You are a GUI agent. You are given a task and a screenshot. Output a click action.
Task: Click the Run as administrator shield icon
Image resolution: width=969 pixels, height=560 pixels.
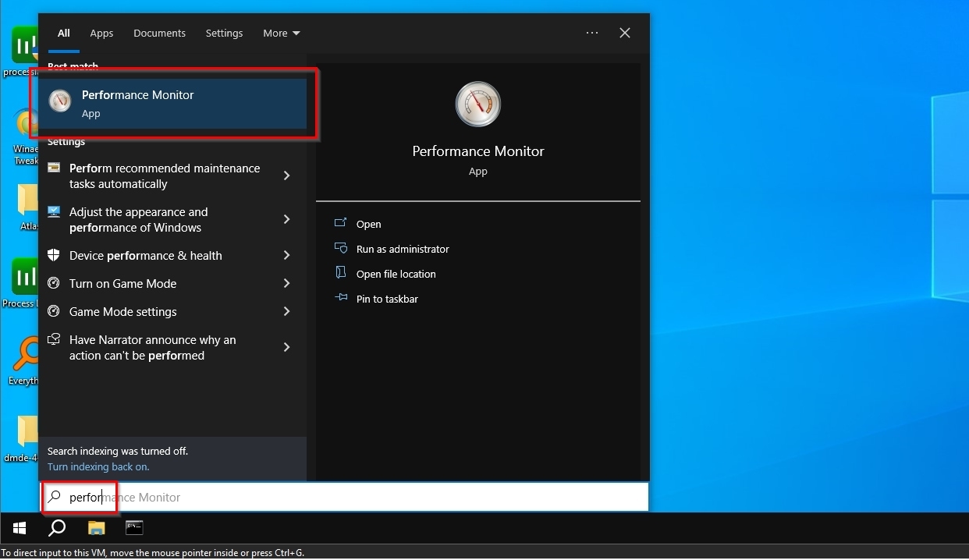(341, 248)
